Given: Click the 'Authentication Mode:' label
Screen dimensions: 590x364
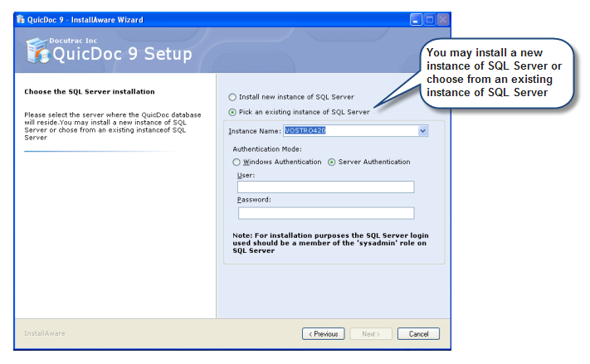Looking at the screenshot, I should [267, 149].
